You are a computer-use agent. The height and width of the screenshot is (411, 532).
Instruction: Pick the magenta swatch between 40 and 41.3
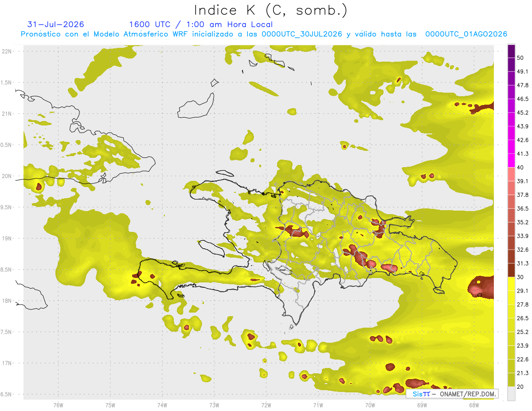tap(511, 160)
